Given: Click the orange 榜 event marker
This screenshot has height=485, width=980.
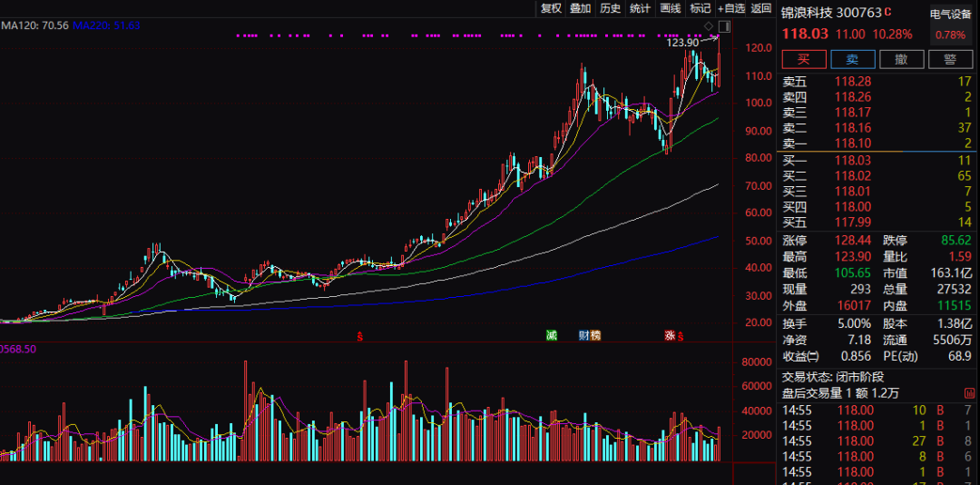Looking at the screenshot, I should tap(595, 335).
